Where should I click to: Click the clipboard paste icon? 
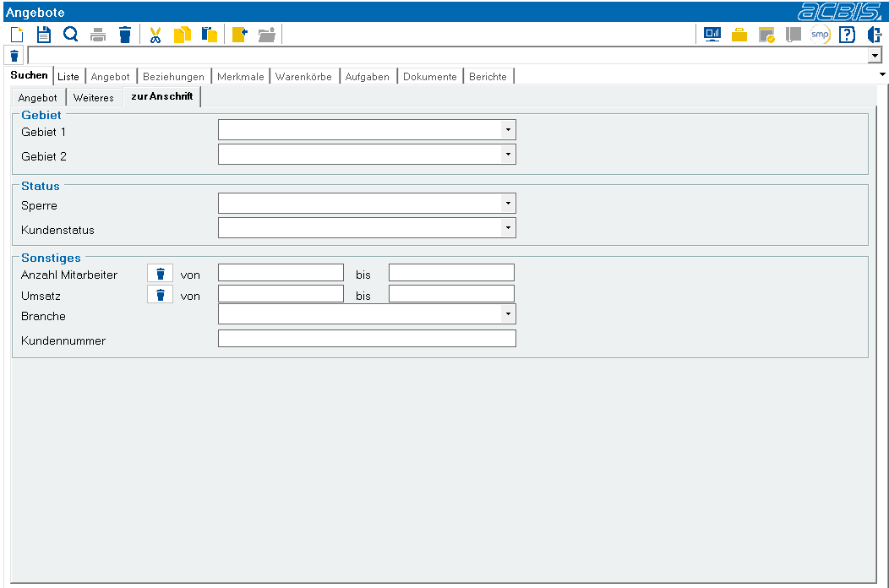click(210, 35)
